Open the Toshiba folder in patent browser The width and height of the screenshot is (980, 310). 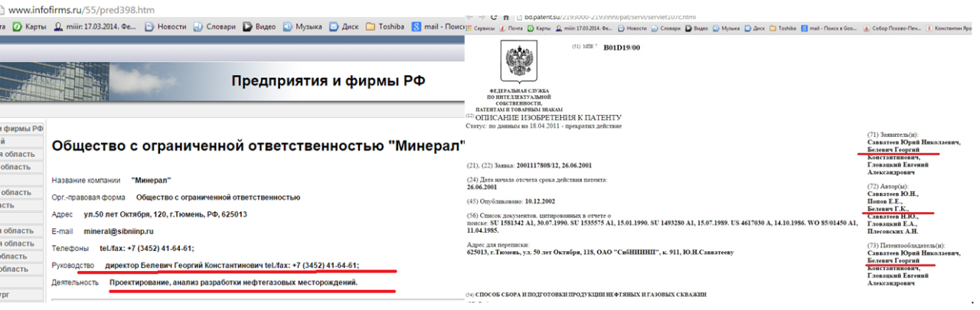[782, 28]
